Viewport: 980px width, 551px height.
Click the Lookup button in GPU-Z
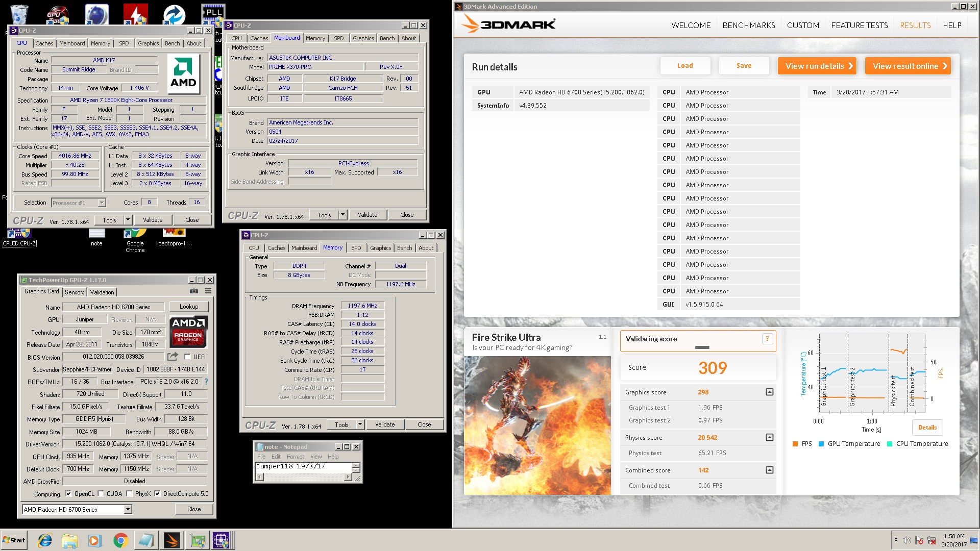(188, 307)
